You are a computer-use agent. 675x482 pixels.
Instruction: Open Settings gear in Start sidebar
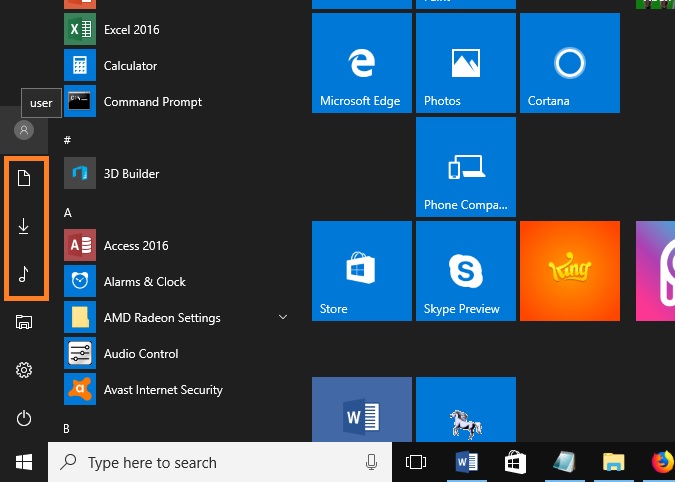pyautogui.click(x=24, y=370)
